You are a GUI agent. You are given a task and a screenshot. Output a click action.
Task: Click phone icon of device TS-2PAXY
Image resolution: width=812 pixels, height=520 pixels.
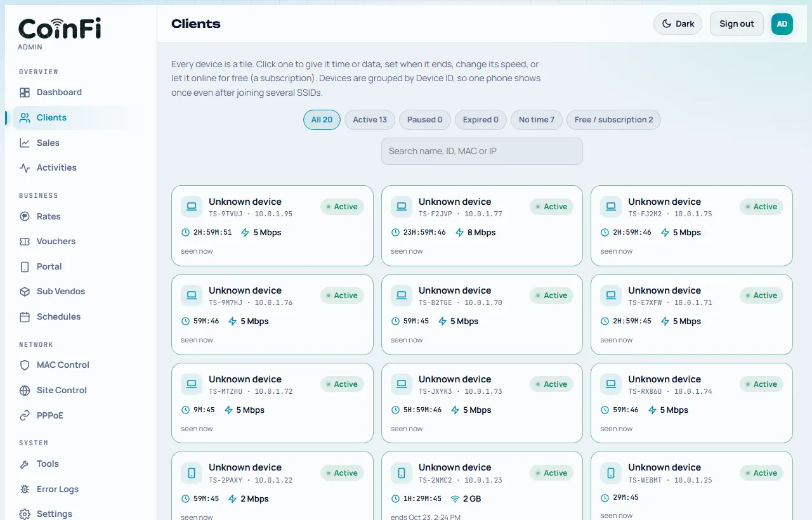tap(192, 473)
